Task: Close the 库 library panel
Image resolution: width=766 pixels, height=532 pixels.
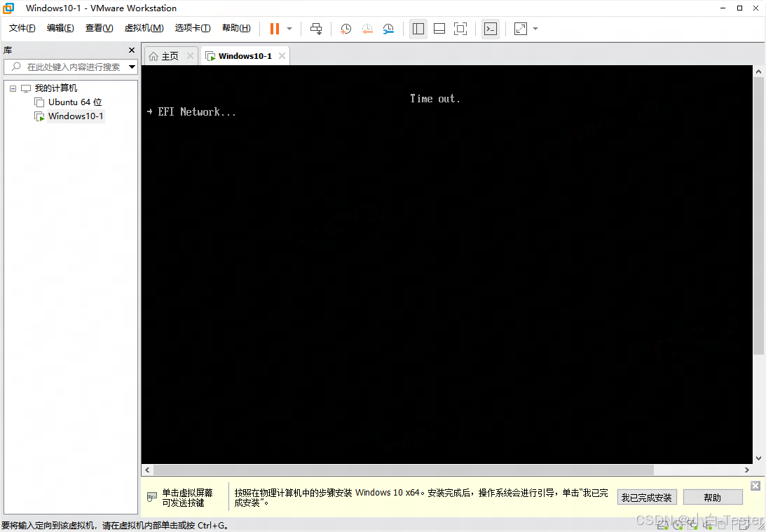Action: [x=132, y=50]
